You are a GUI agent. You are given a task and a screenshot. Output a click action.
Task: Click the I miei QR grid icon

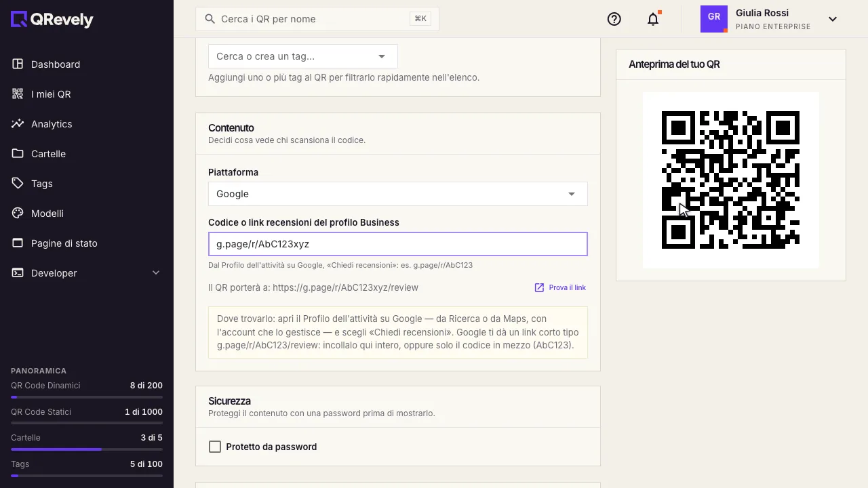tap(18, 94)
